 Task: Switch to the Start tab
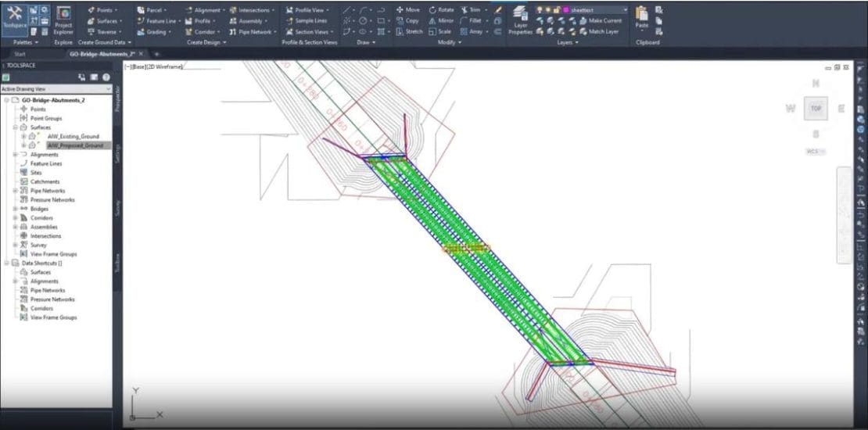pyautogui.click(x=20, y=54)
